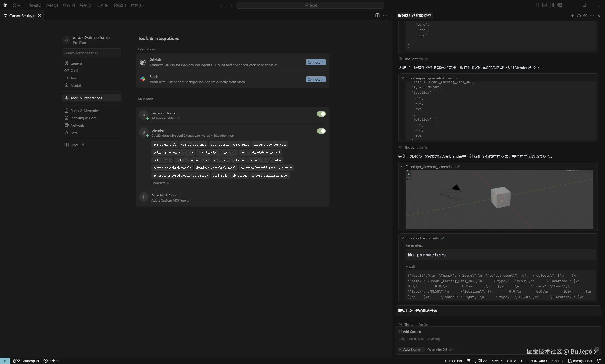Collapse the Called get_scene_info section
Viewport: 605px width, 364px height.
tap(402, 238)
